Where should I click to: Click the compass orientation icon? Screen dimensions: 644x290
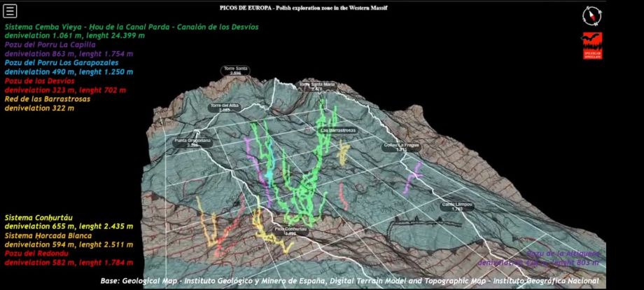[x=591, y=15]
